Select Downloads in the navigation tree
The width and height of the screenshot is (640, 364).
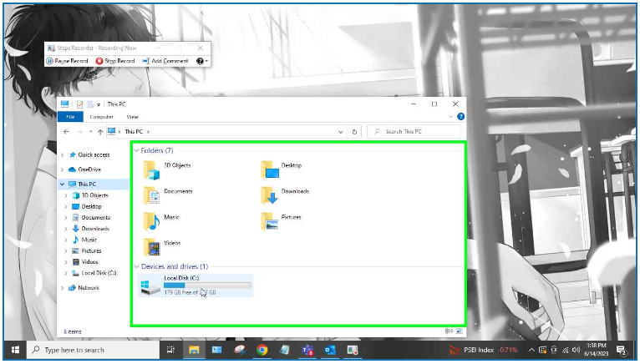pyautogui.click(x=90, y=229)
